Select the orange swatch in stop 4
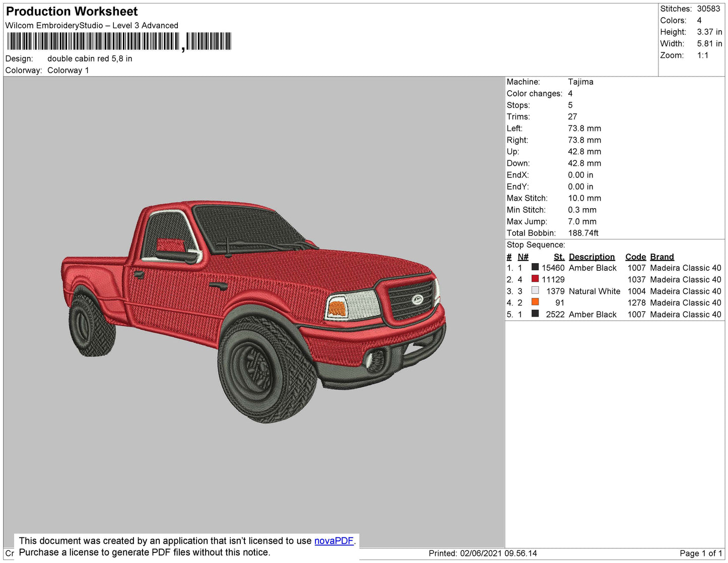The image size is (728, 563). coord(535,302)
